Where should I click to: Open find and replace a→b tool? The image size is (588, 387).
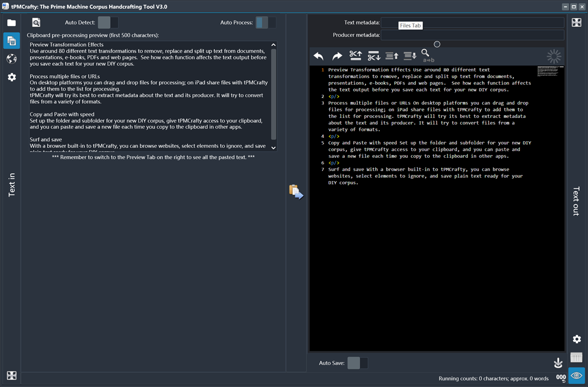coord(427,56)
